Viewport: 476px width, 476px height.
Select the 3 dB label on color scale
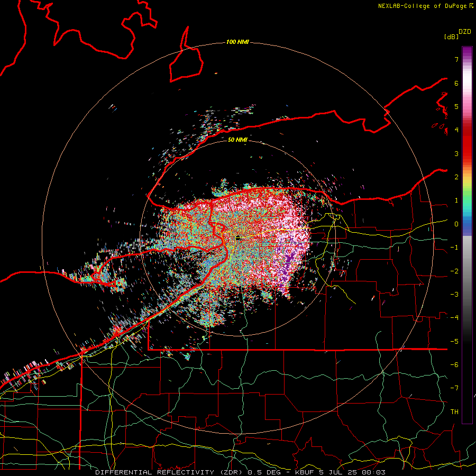(456, 153)
